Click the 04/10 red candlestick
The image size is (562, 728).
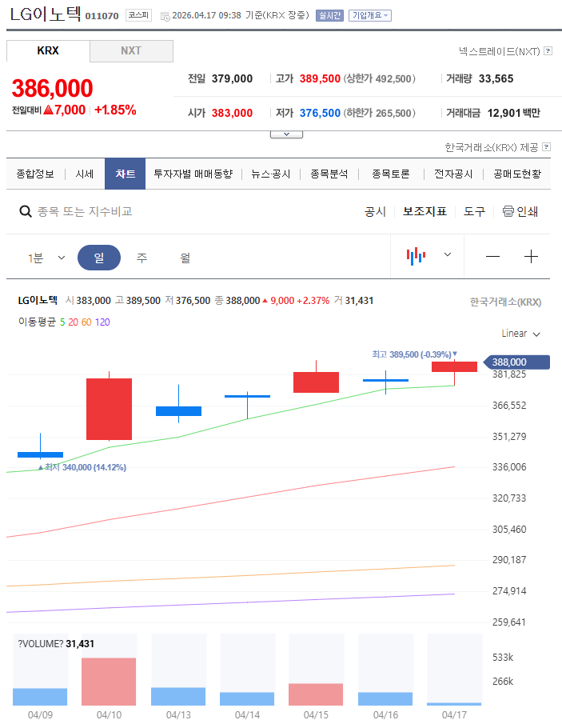click(x=109, y=409)
